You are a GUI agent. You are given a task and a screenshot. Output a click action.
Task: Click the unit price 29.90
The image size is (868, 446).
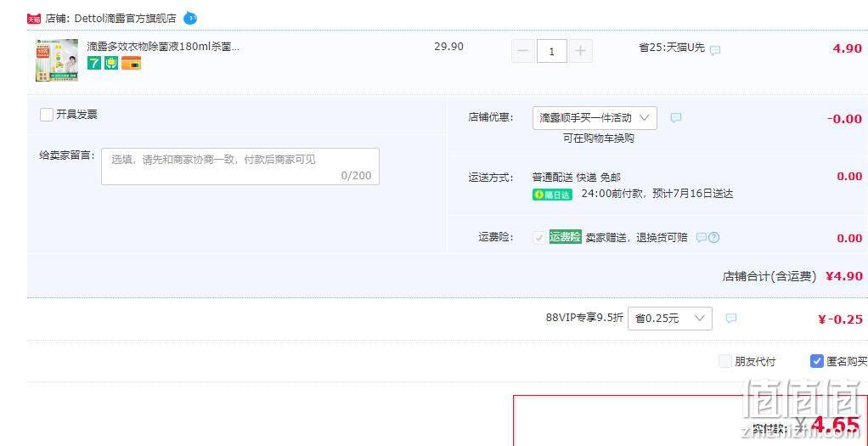pyautogui.click(x=449, y=47)
